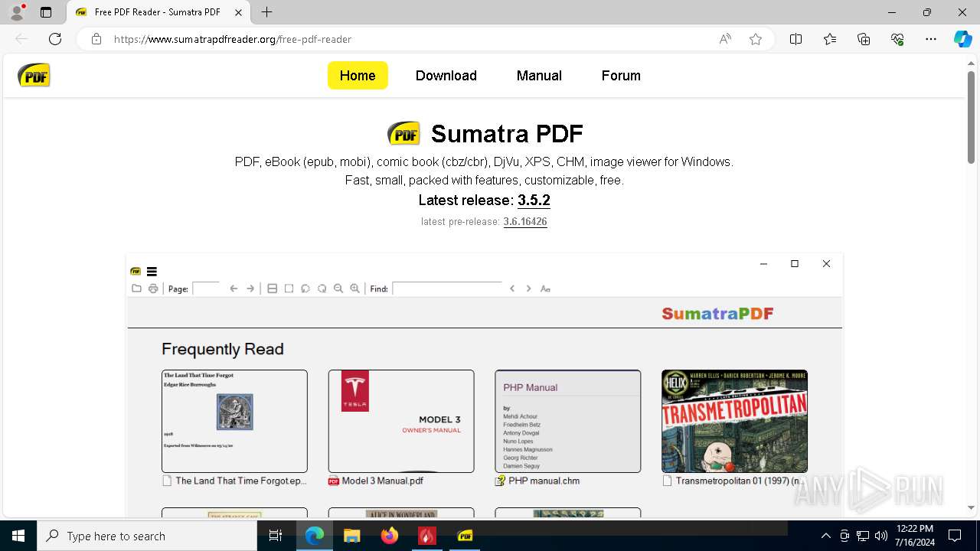Go to the Download page
The image size is (980, 551).
click(446, 76)
